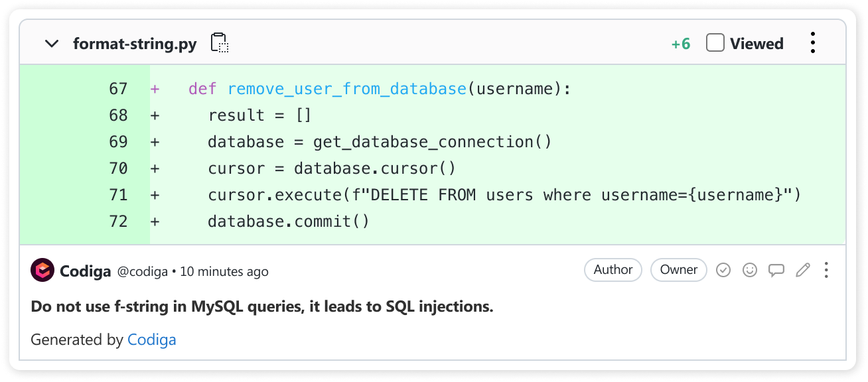Open the comment's more actions menu
Image resolution: width=868 pixels, height=382 pixels.
pos(826,270)
